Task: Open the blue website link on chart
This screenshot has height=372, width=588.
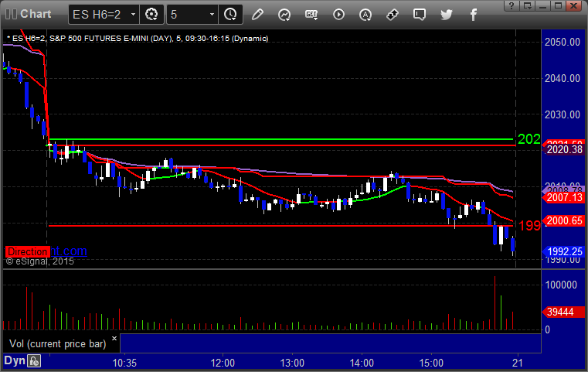Action: (x=69, y=251)
